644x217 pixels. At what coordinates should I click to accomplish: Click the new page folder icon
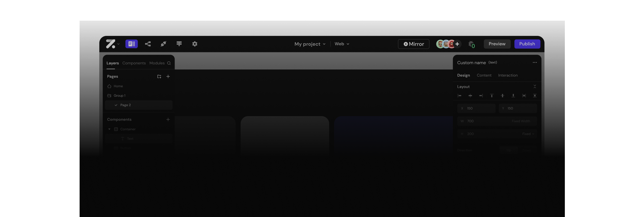pyautogui.click(x=159, y=76)
